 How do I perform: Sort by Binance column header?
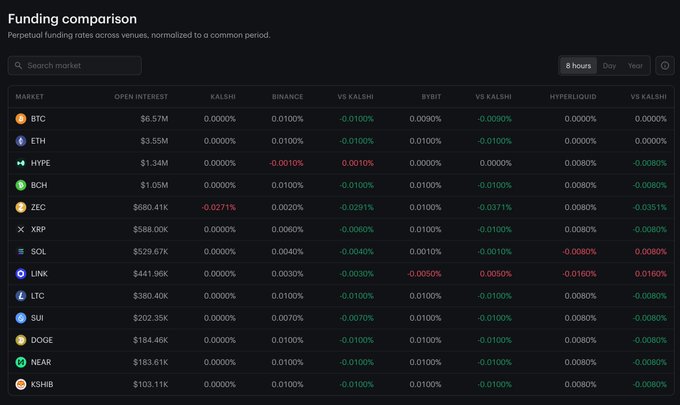(x=288, y=97)
